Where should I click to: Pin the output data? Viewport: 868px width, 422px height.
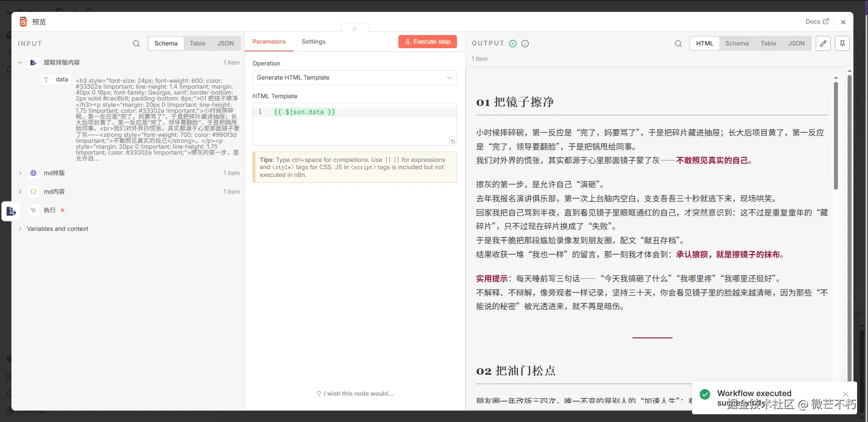pyautogui.click(x=842, y=43)
